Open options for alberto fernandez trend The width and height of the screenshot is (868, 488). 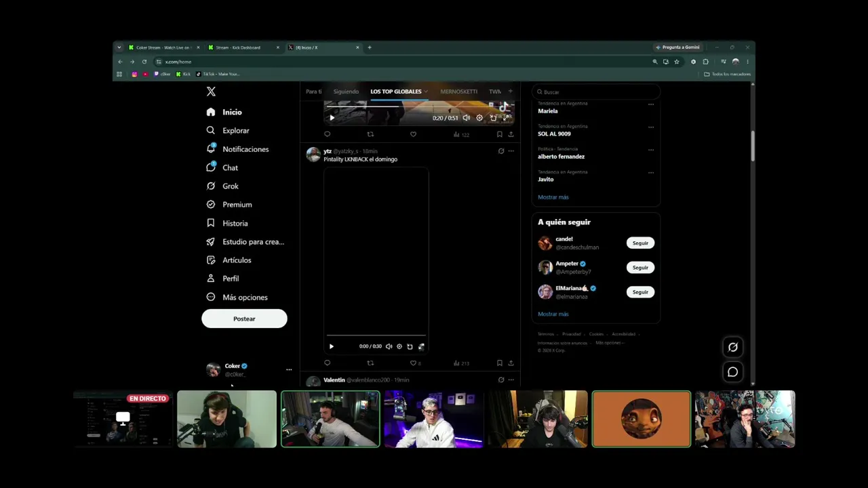pos(651,150)
